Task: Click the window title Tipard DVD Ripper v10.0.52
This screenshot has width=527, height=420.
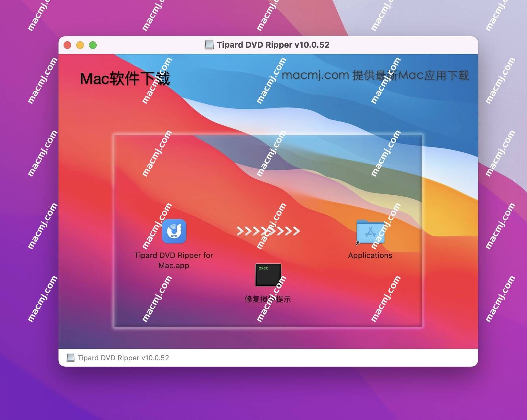Action: tap(273, 45)
